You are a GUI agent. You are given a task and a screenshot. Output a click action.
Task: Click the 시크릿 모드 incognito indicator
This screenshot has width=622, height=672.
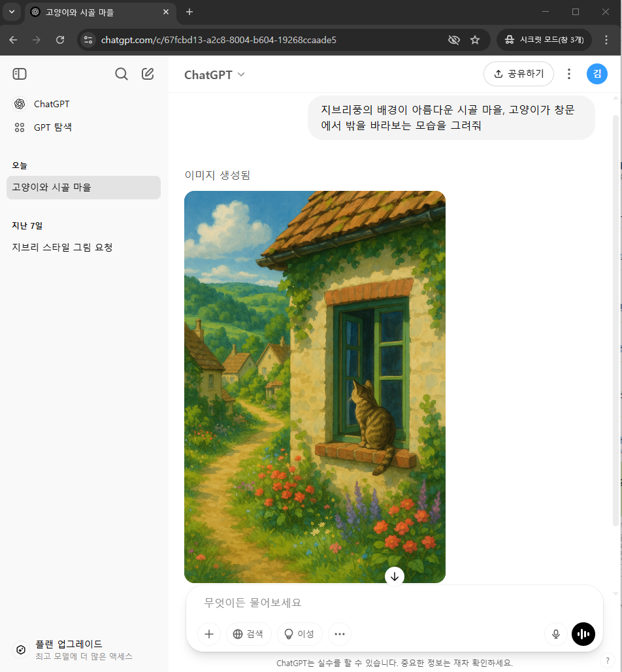[x=544, y=40]
